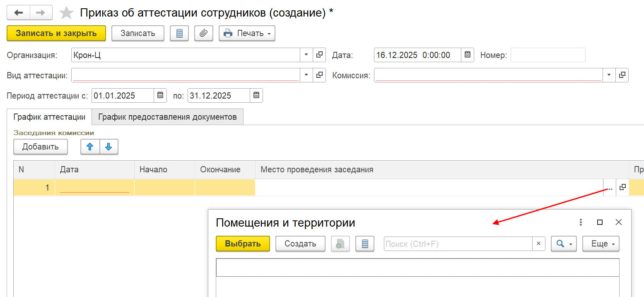The height and width of the screenshot is (297, 644).
Task: Expand the Вид аттестации dropdown
Action: [x=306, y=75]
